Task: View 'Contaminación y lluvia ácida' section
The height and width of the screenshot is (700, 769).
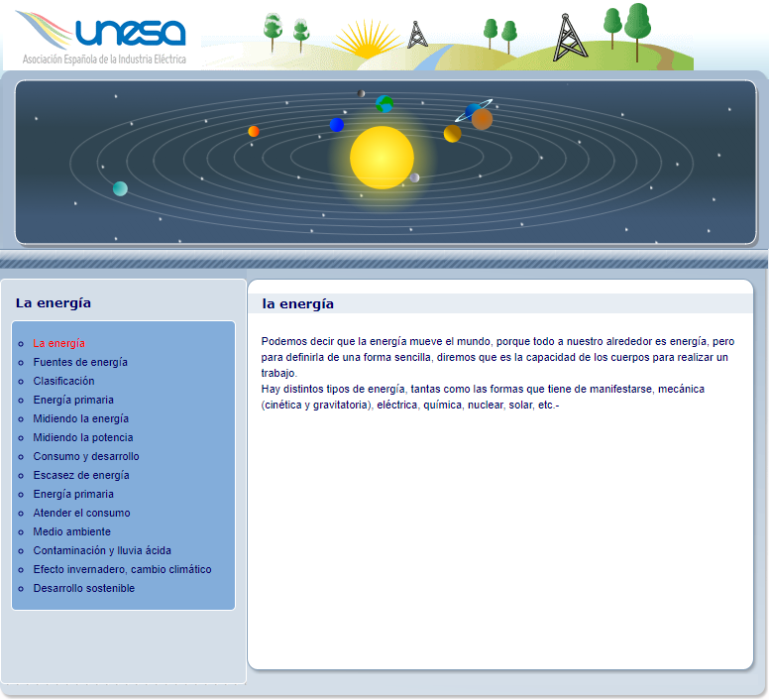Action: 102,550
